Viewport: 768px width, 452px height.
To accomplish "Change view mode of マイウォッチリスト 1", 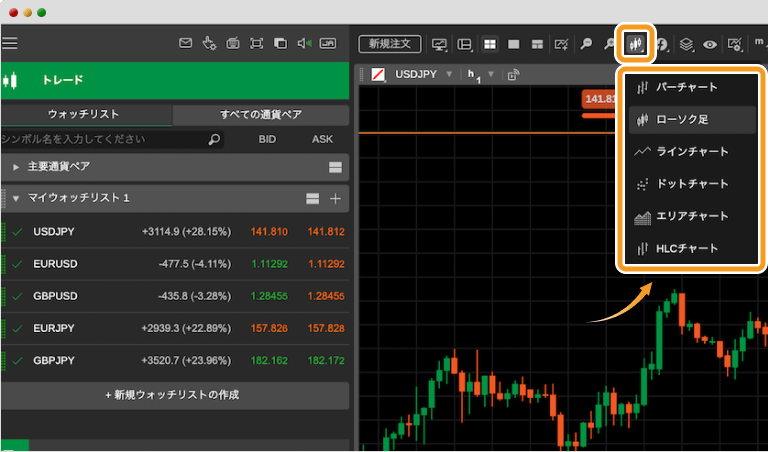I will click(x=312, y=198).
